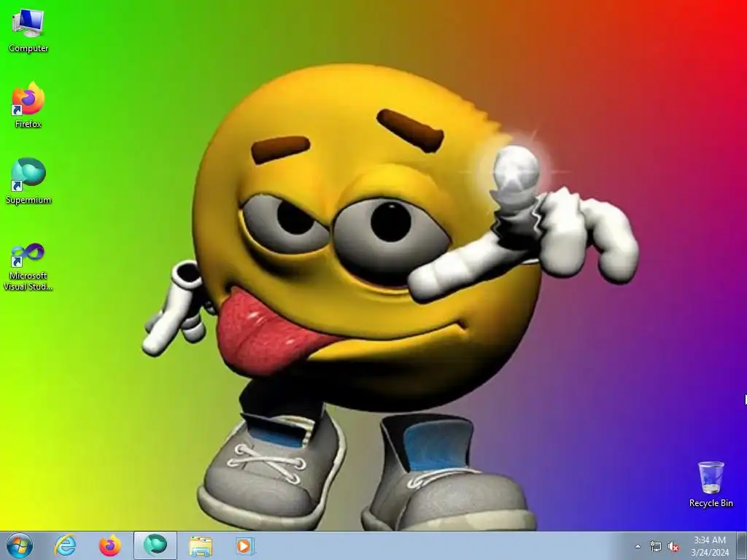Select the Recycle Bin icon

click(711, 484)
